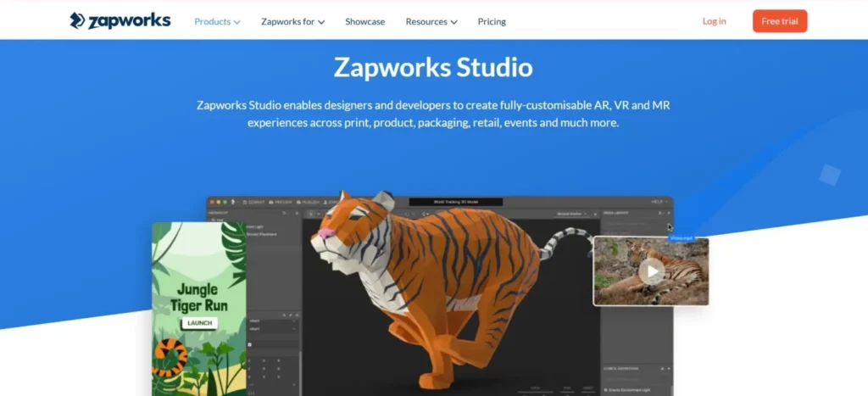Open the Resources dropdown menu

click(x=431, y=21)
